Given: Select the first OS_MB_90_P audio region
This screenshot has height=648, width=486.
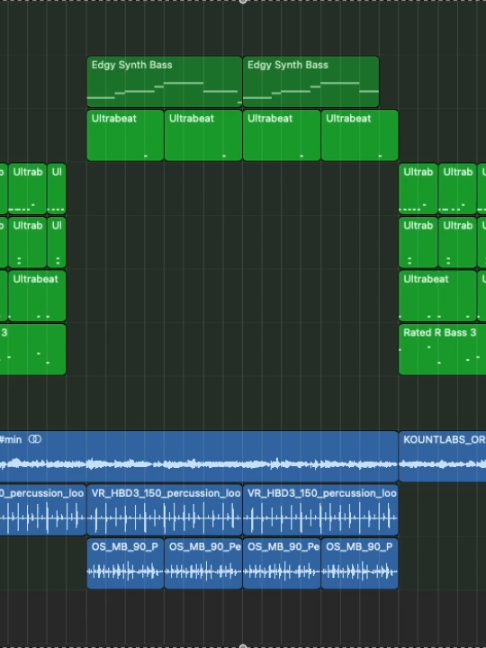Looking at the screenshot, I should (x=125, y=563).
